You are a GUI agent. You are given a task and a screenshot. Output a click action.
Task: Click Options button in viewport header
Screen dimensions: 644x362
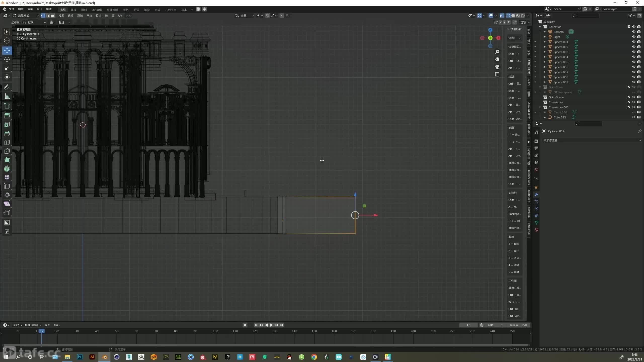[525, 22]
